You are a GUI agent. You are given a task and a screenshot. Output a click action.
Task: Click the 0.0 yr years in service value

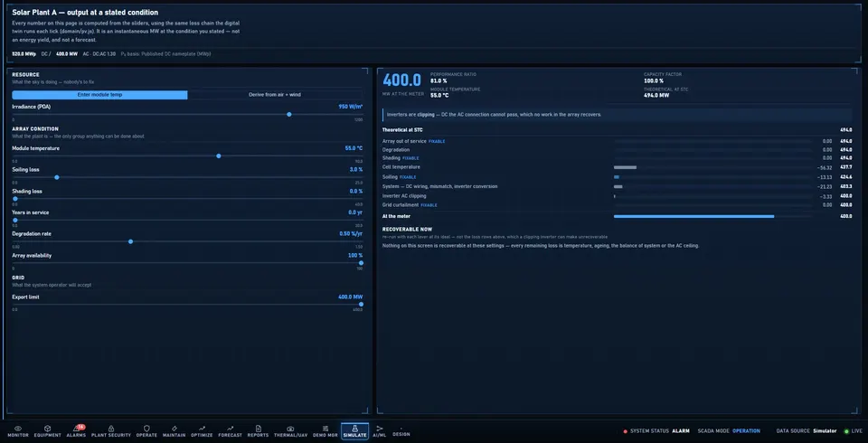click(x=355, y=212)
